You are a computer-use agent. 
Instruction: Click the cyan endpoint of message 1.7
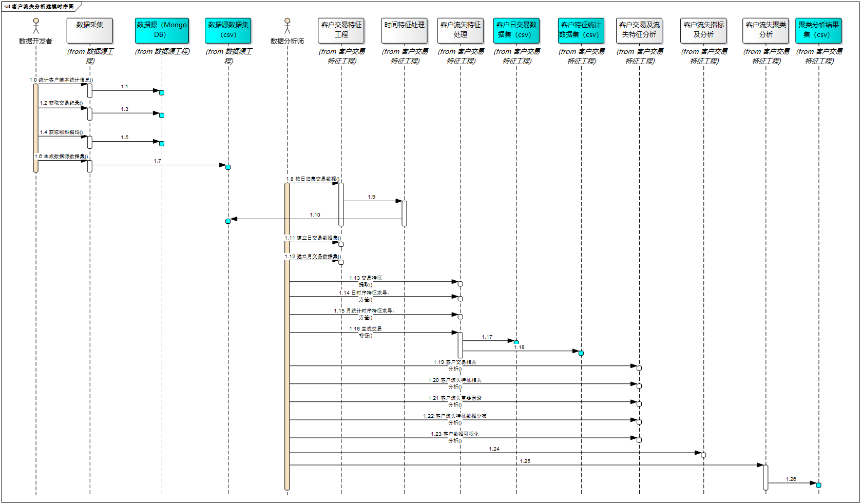pos(228,167)
